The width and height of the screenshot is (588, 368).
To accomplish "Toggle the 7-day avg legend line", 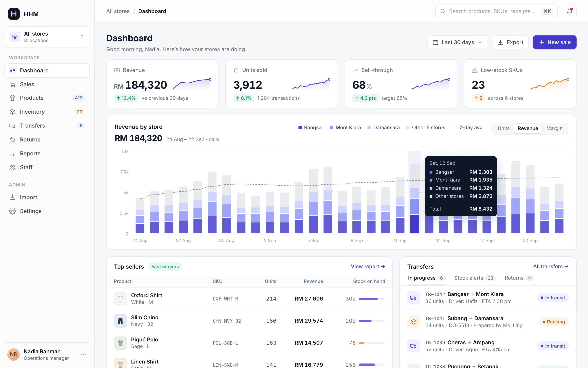I will tap(467, 128).
